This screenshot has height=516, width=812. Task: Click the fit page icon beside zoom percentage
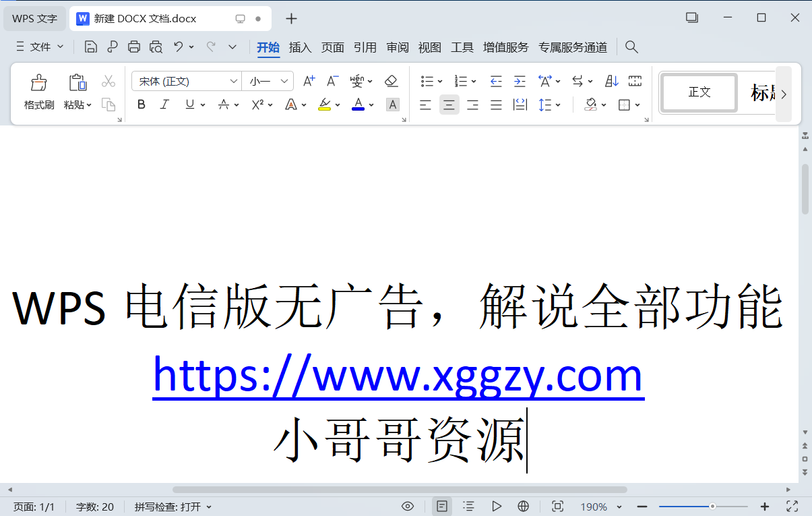point(557,507)
